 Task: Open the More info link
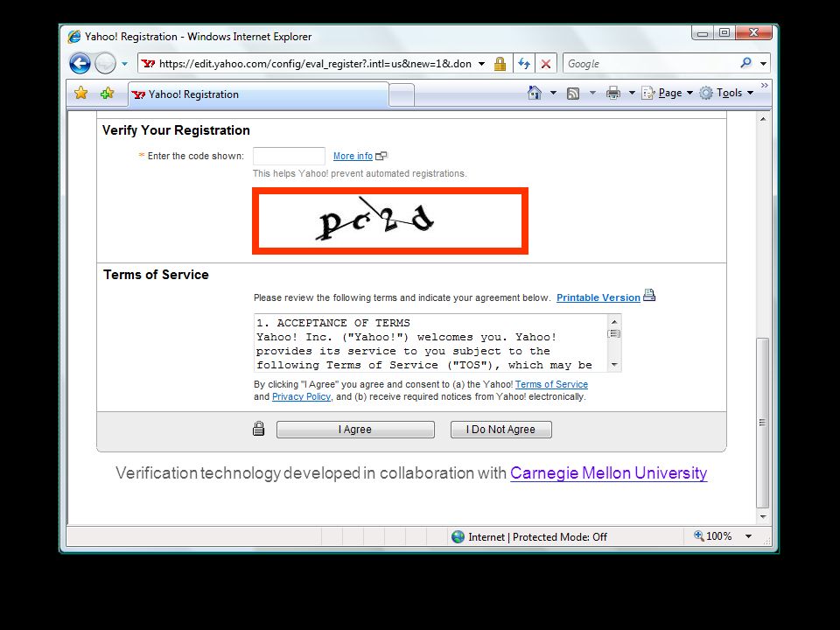353,156
